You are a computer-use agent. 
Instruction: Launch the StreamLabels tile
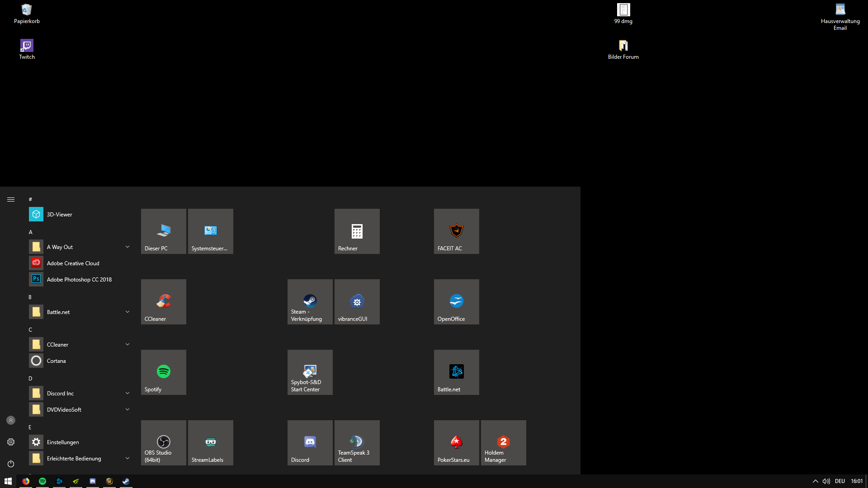pos(211,443)
